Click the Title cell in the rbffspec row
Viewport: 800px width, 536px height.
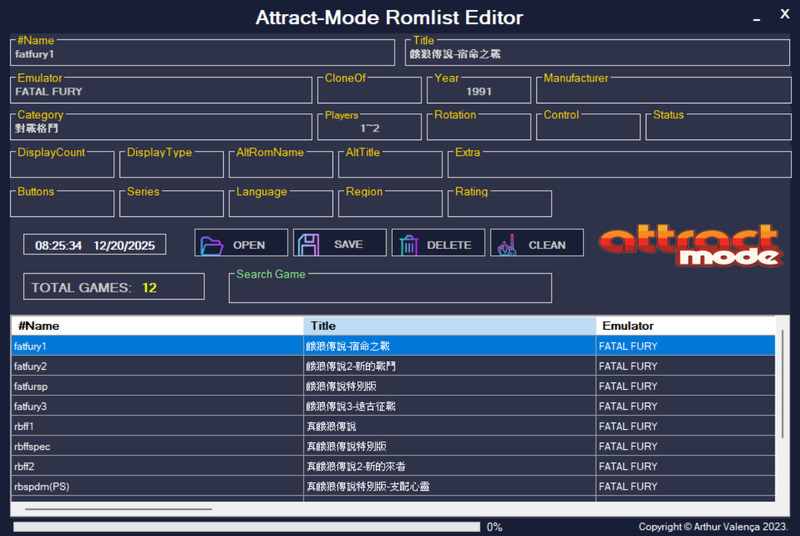449,446
